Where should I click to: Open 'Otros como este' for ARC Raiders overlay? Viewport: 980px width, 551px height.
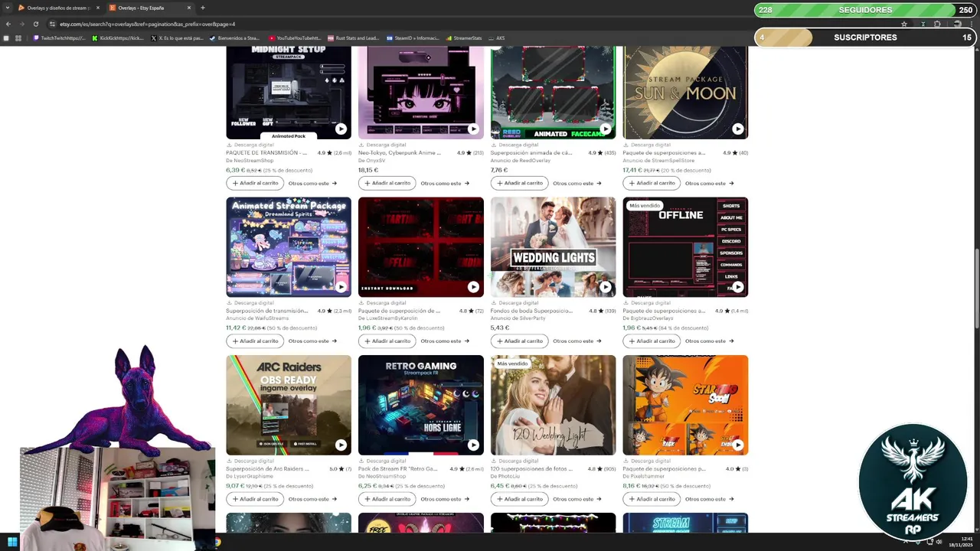[312, 499]
